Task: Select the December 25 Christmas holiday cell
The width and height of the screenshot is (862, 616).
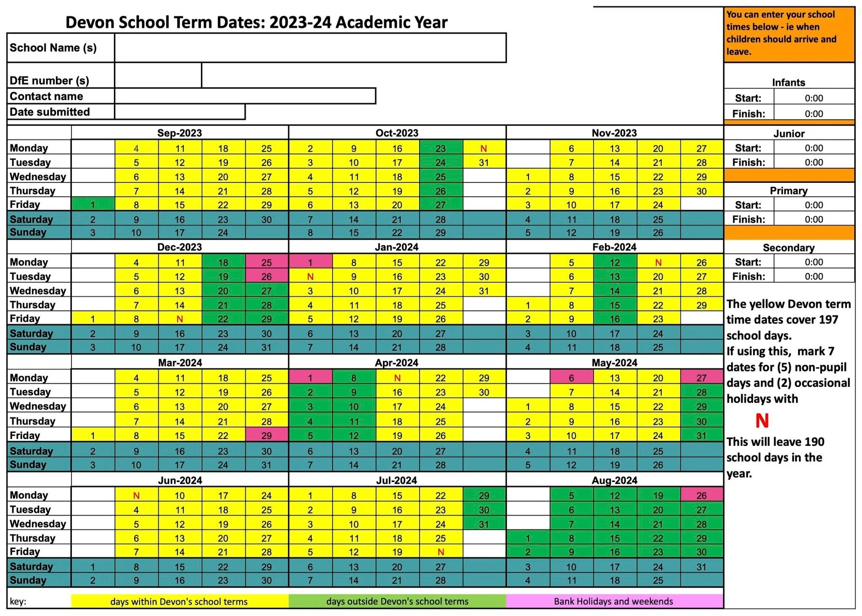Action: pyautogui.click(x=266, y=262)
